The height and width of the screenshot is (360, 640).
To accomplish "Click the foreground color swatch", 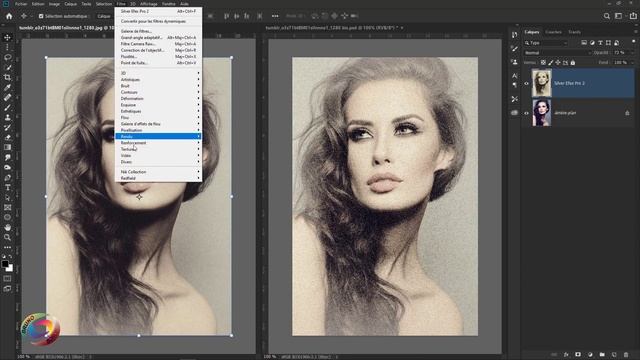I will (5, 264).
